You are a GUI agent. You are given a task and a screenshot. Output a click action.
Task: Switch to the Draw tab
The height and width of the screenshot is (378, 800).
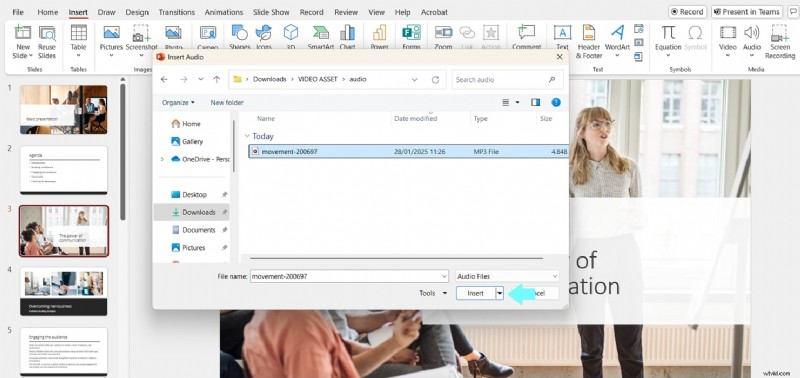click(x=106, y=12)
